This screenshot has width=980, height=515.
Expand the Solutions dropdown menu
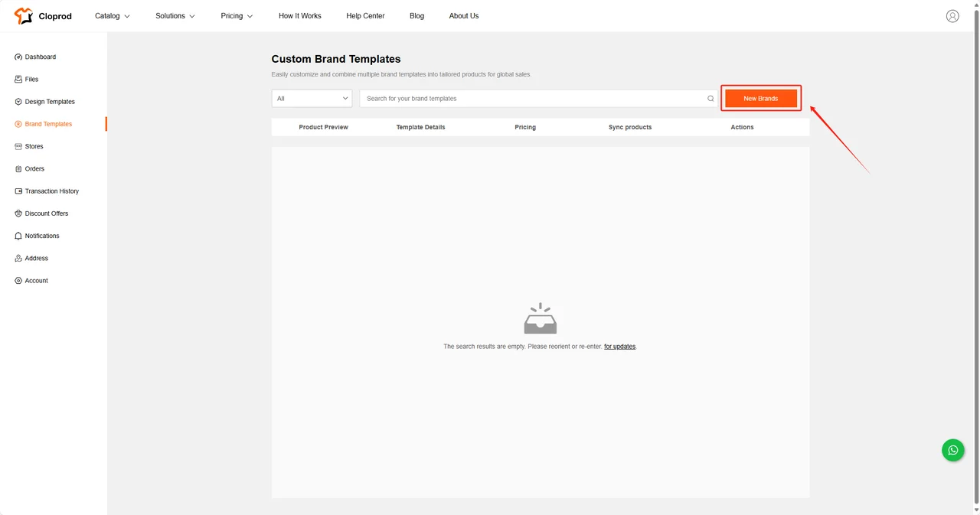(175, 16)
